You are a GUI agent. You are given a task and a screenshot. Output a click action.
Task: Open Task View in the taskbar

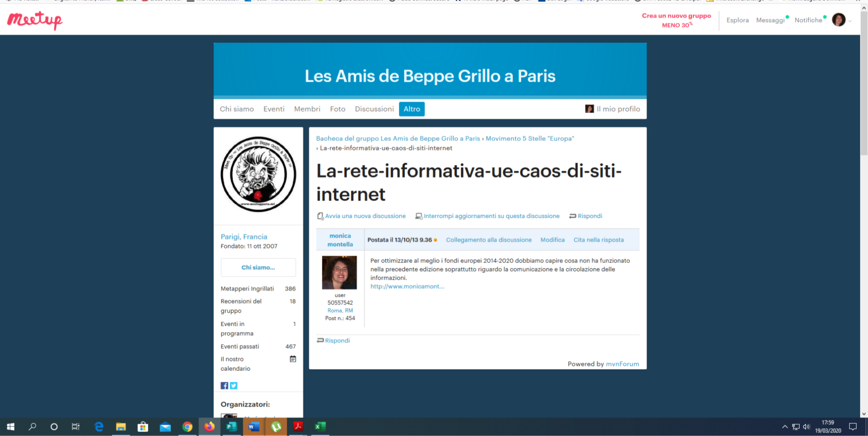click(76, 426)
